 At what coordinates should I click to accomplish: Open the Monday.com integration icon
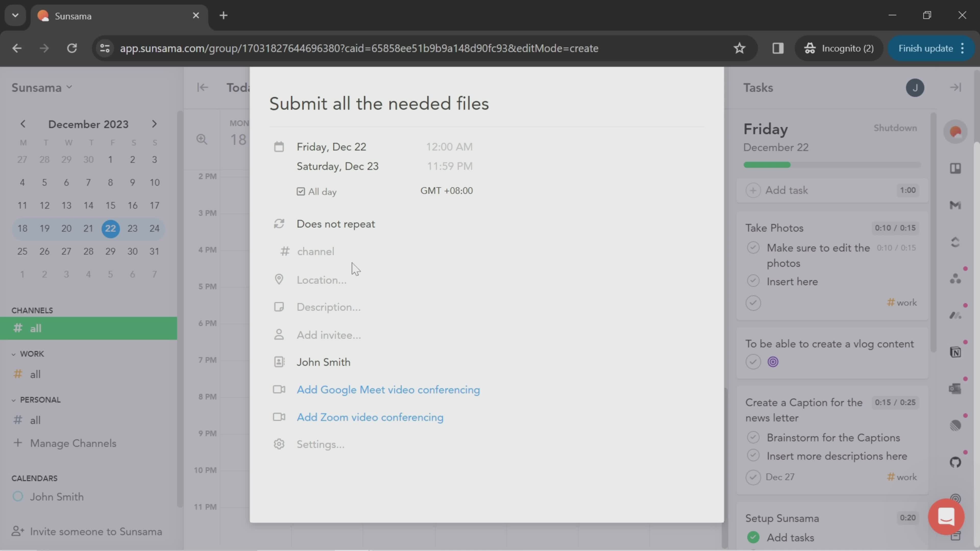(955, 315)
